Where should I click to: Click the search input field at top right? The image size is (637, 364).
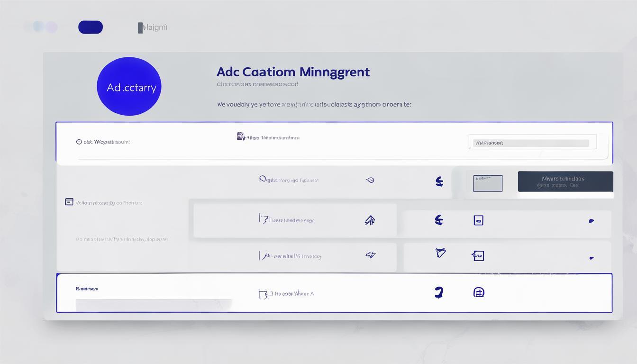[532, 143]
